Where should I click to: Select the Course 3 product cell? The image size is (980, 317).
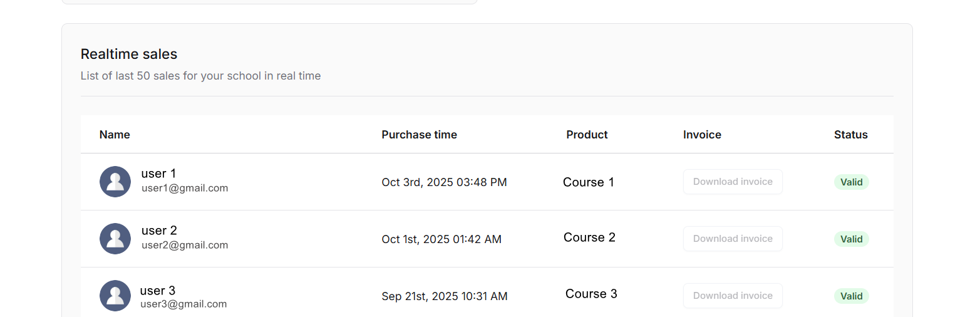[x=591, y=294]
